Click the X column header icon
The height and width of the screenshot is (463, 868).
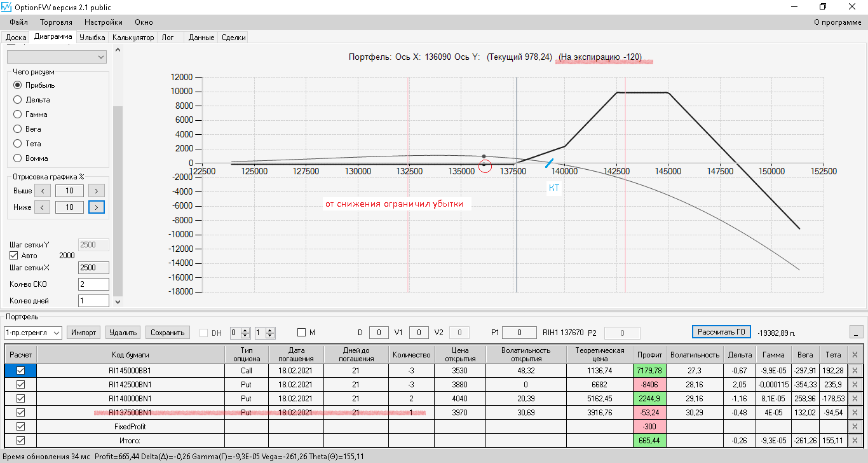click(x=855, y=355)
